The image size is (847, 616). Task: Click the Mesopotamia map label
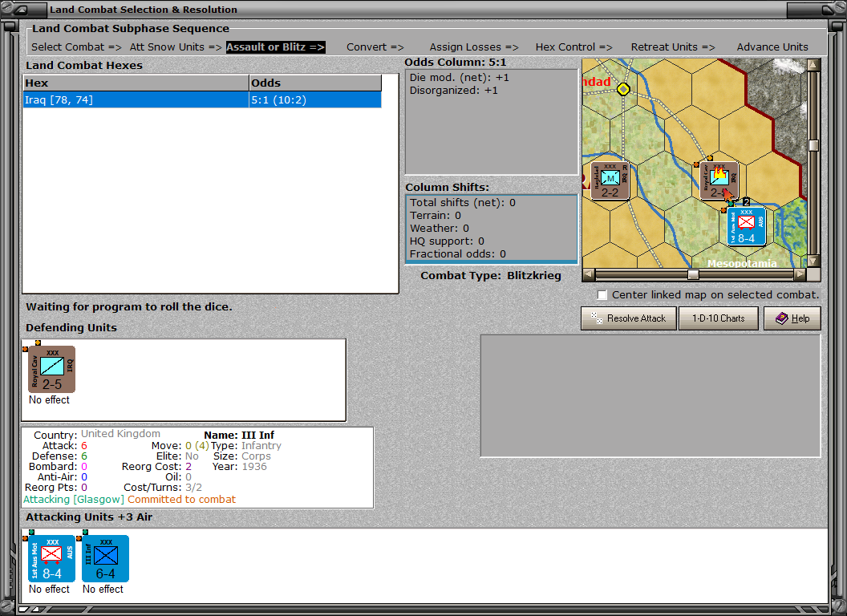[x=742, y=263]
